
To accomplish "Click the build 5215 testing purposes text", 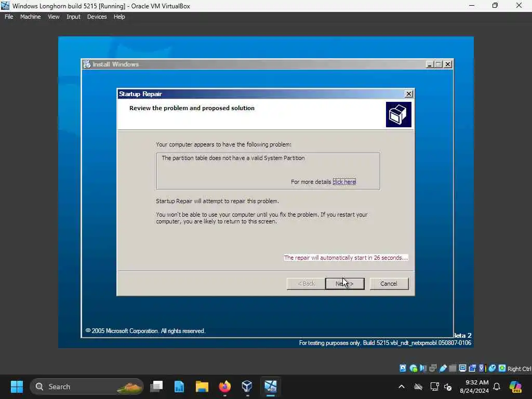I will [x=385, y=343].
